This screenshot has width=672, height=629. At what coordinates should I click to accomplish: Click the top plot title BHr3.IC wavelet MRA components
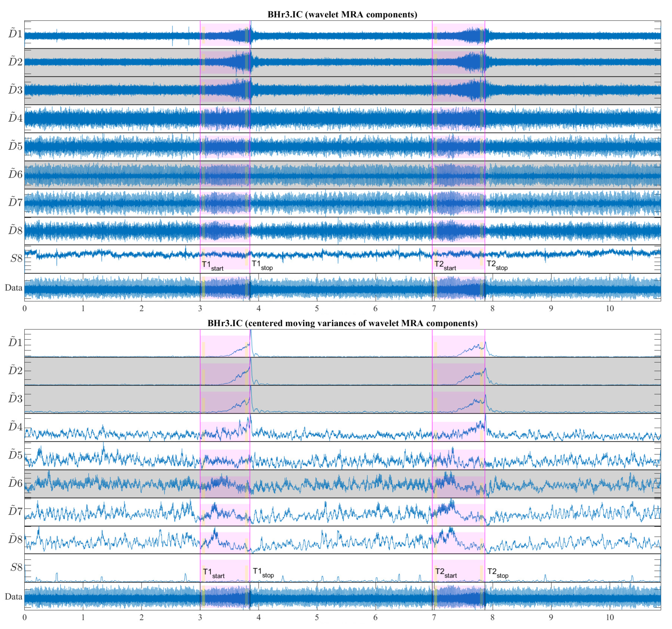[342, 15]
